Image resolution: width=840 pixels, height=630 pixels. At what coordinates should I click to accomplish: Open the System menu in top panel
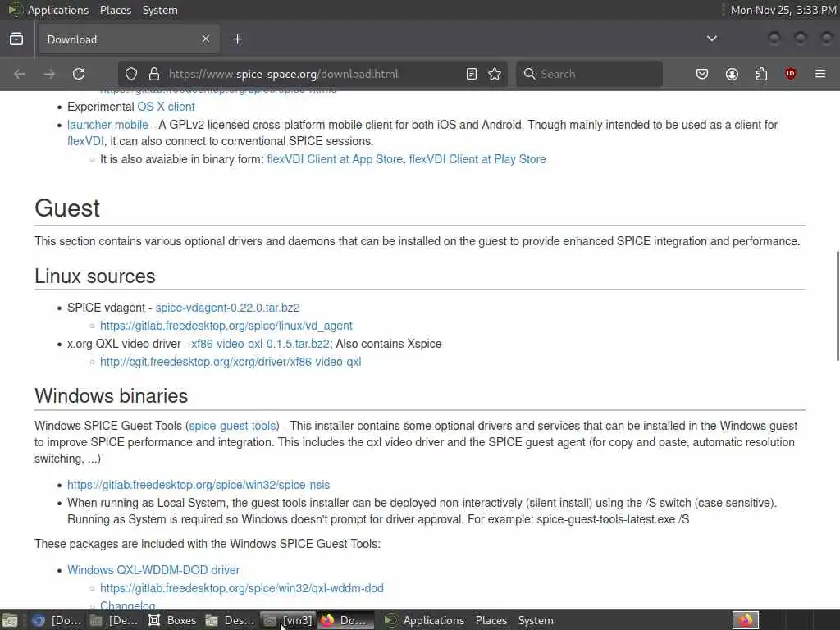pyautogui.click(x=160, y=10)
